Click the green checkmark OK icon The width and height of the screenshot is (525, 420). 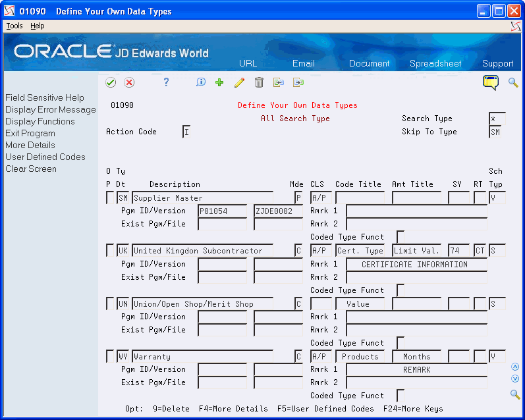[x=111, y=82]
